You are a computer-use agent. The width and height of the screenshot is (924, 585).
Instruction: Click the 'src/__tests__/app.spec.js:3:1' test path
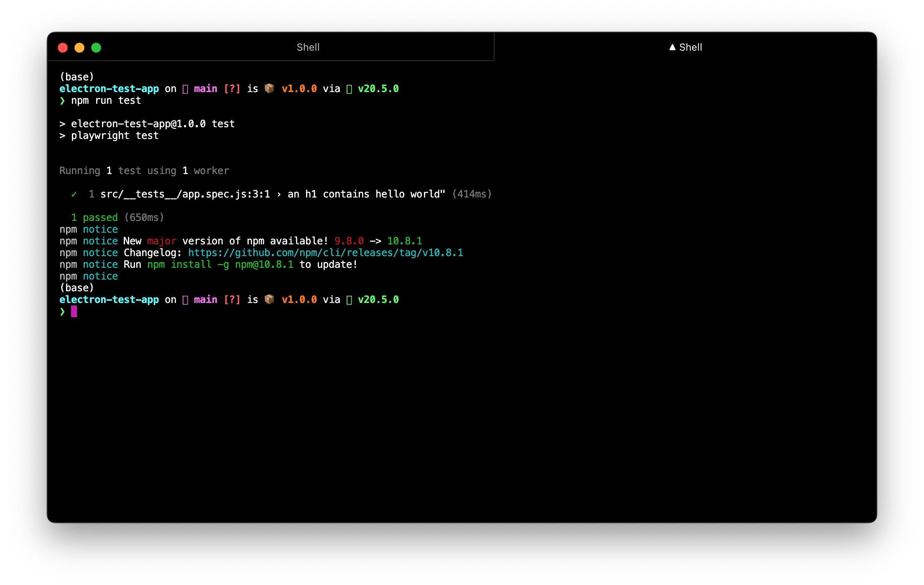[x=185, y=194]
